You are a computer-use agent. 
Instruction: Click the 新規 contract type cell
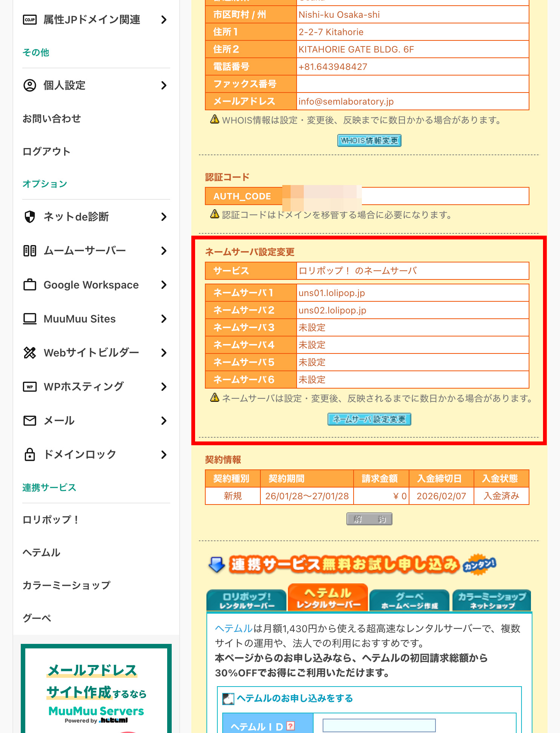[233, 496]
